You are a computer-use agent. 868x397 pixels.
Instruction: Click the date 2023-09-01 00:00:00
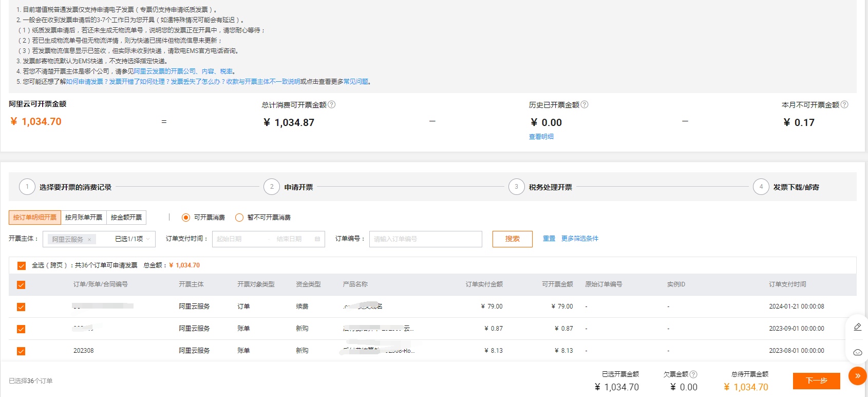797,329
